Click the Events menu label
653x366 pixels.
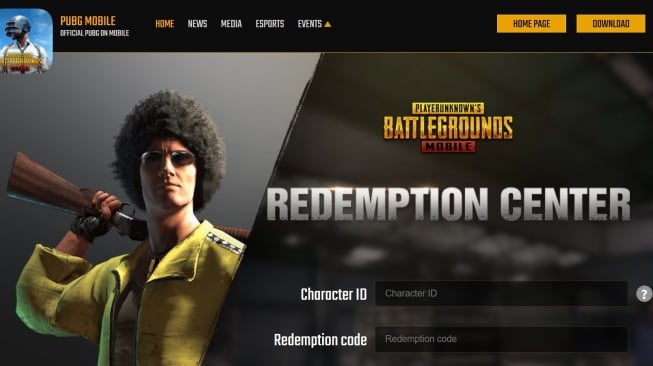coord(309,24)
